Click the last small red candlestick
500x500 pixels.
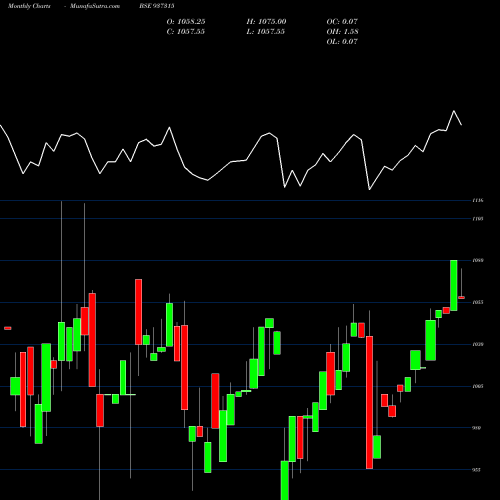tap(462, 297)
